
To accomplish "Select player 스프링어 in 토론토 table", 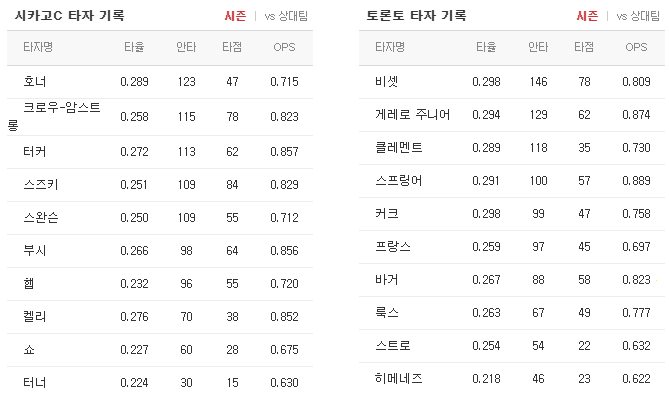I will pyautogui.click(x=398, y=181).
